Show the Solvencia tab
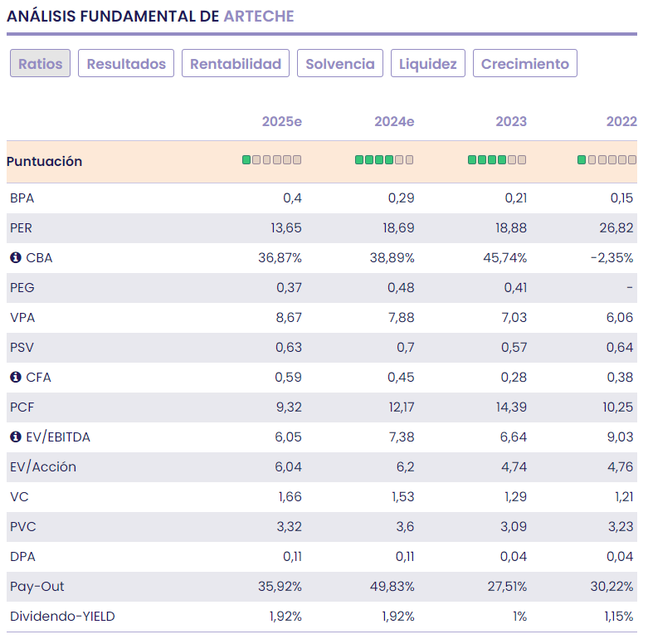Screen dimensions: 648x644 340,64
